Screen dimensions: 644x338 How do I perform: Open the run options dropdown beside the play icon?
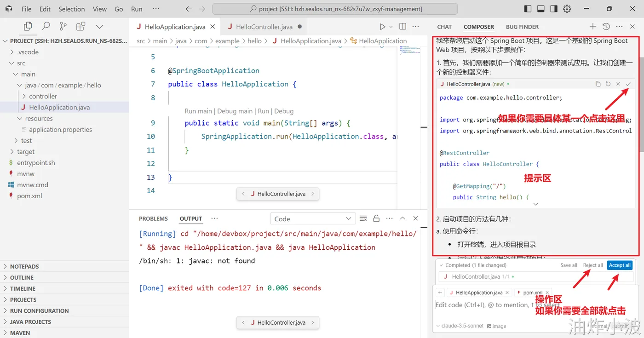pos(391,27)
